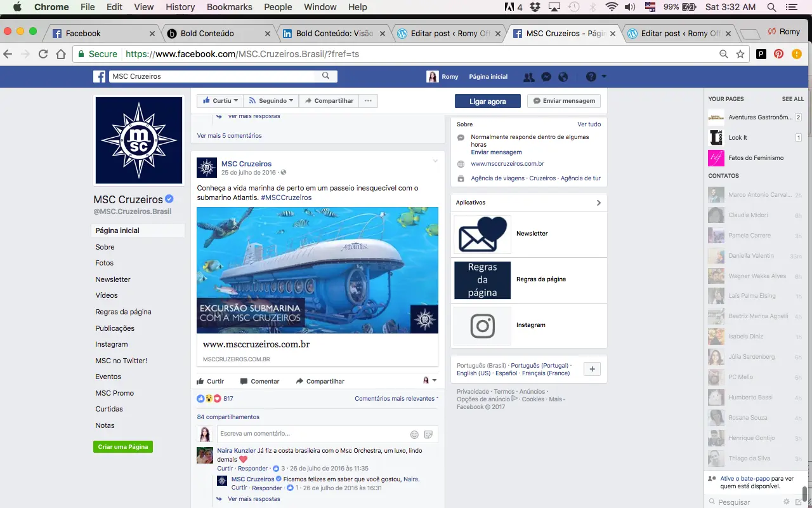The image size is (812, 508).
Task: Open the friend requests icon
Action: tap(528, 77)
